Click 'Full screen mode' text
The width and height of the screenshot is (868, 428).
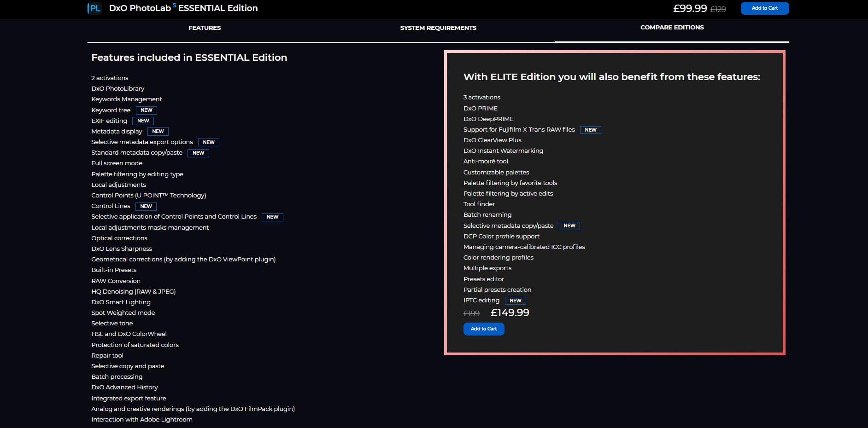pyautogui.click(x=117, y=163)
